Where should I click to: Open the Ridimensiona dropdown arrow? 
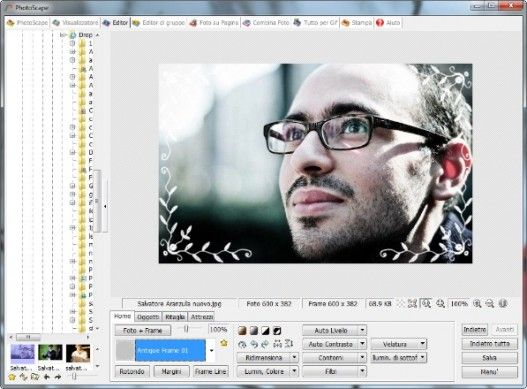(294, 357)
